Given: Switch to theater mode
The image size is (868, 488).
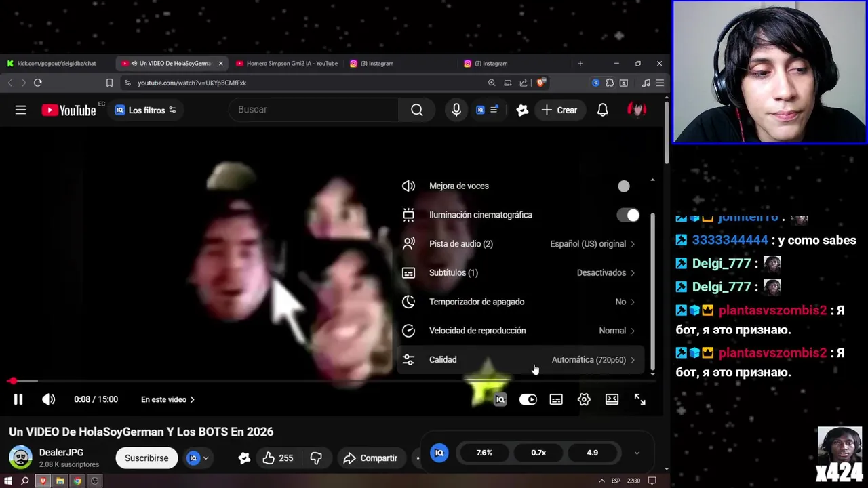Looking at the screenshot, I should pyautogui.click(x=612, y=399).
